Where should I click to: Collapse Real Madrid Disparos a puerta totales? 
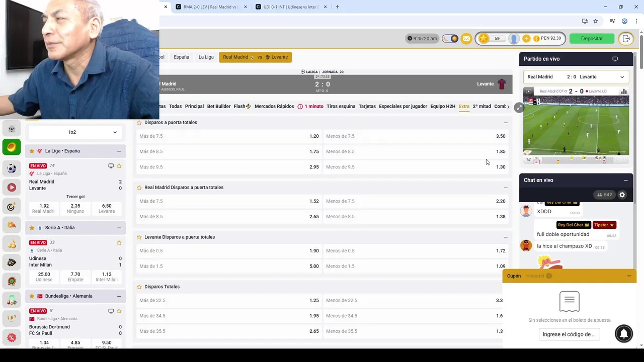click(x=506, y=188)
